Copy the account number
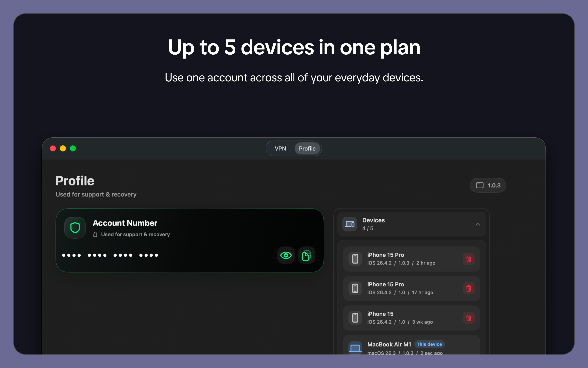 click(x=307, y=255)
